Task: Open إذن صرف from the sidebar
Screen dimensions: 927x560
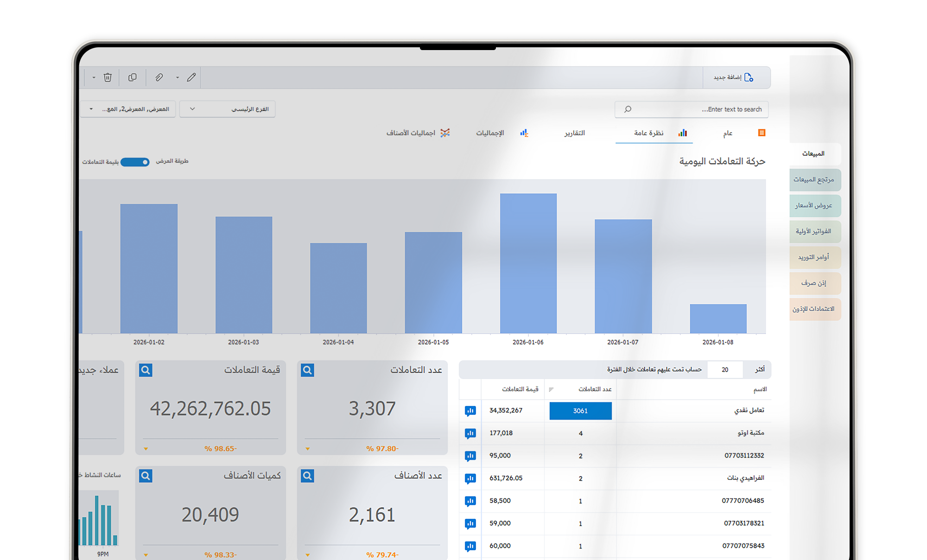Action: pyautogui.click(x=814, y=283)
